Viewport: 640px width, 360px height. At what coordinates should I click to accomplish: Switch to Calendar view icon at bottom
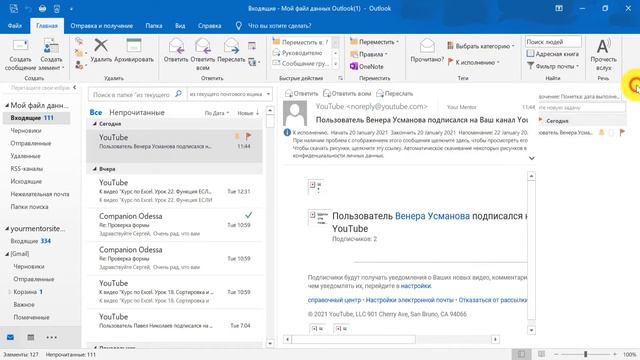pyautogui.click(x=31, y=338)
